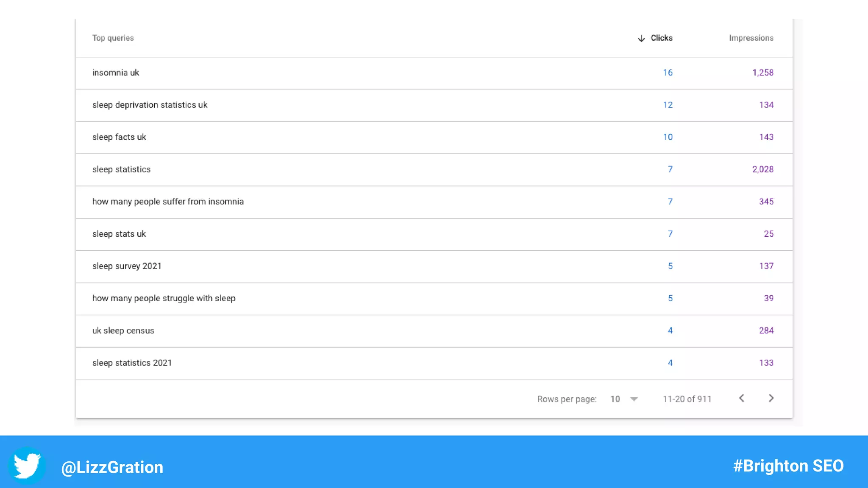This screenshot has height=488, width=868.
Task: Click the #Brighton SEO hashtag
Action: point(788,466)
